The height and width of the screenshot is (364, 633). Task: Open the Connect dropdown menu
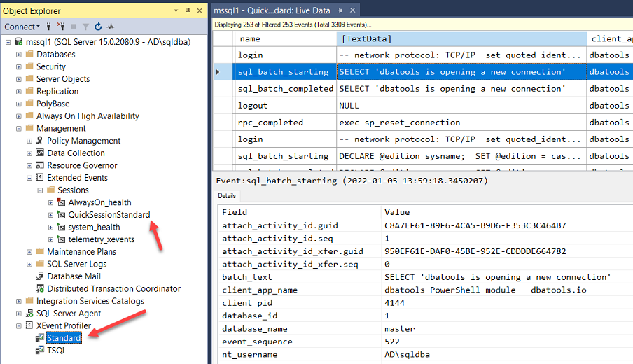coord(22,27)
